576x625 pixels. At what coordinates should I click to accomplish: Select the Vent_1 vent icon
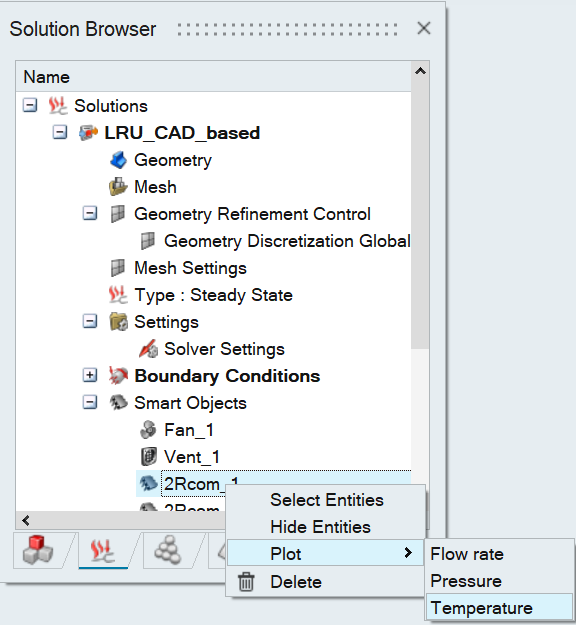(149, 457)
